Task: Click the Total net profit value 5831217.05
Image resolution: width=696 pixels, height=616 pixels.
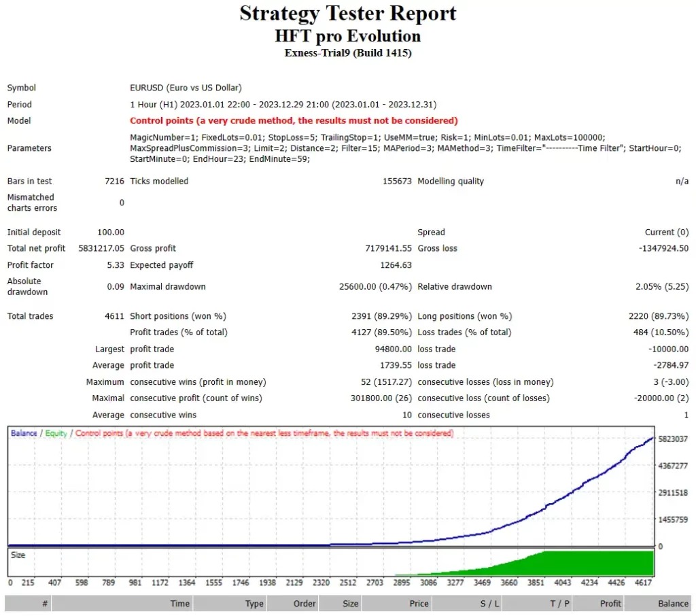Action: tap(103, 248)
